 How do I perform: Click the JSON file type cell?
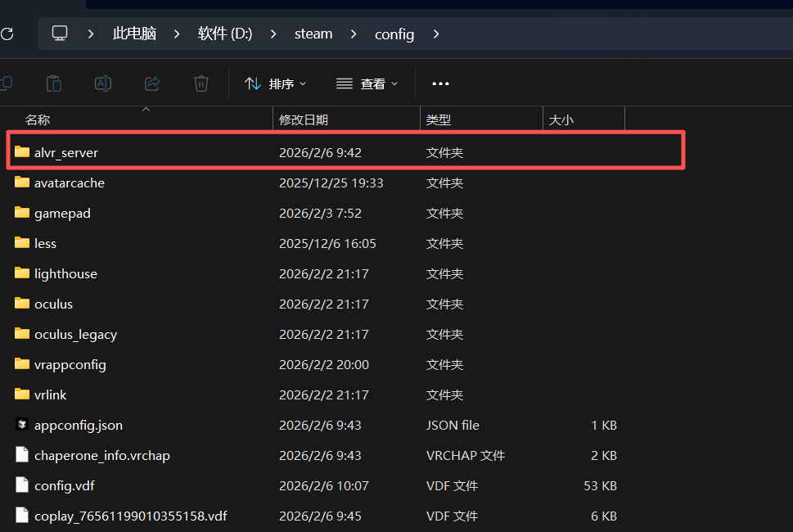(453, 426)
